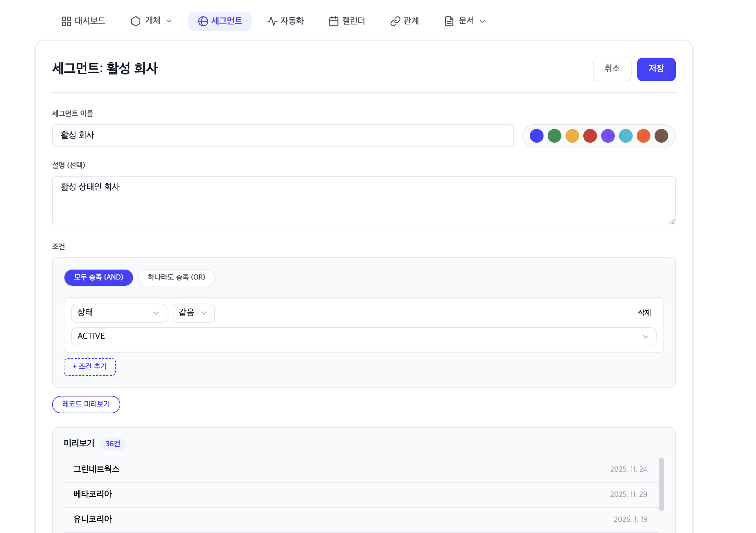
Task: Click the 개체 hexagon icon
Action: click(x=135, y=21)
